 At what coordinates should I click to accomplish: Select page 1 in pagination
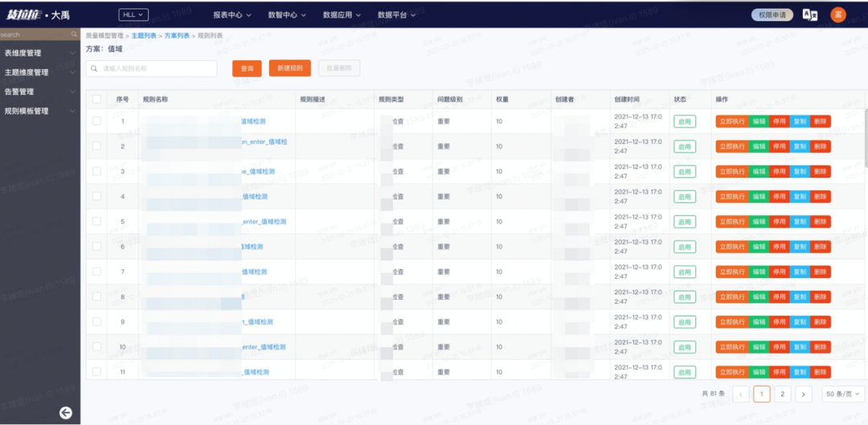pos(762,394)
